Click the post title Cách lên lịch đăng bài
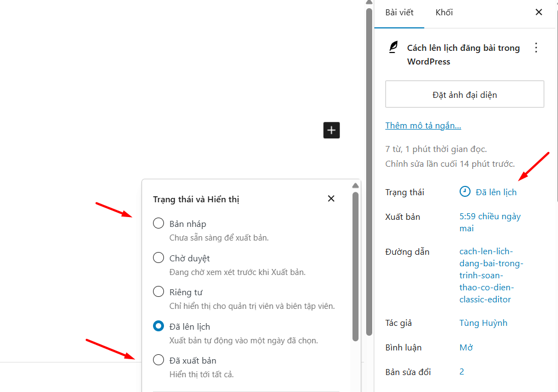The width and height of the screenshot is (558, 392). [x=463, y=55]
